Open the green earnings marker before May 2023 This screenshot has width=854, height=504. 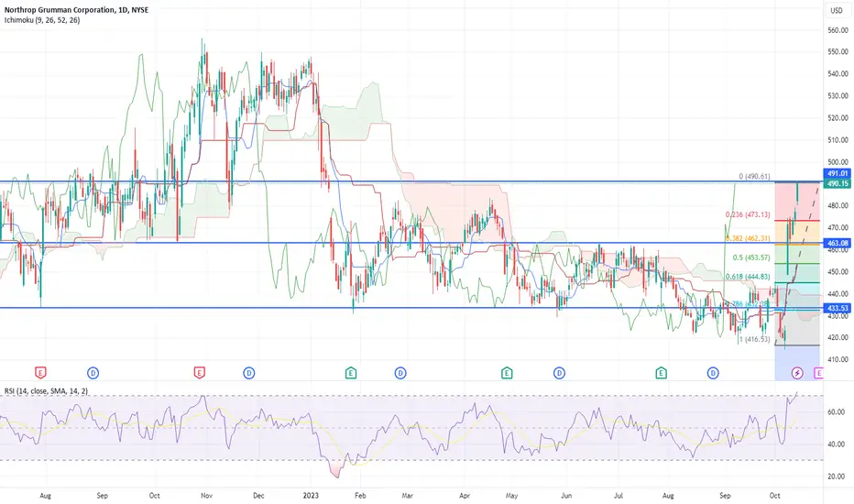click(507, 373)
